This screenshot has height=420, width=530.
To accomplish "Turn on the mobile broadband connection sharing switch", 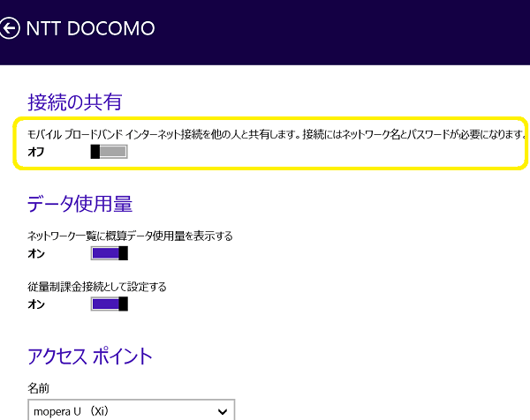I will click(x=110, y=152).
